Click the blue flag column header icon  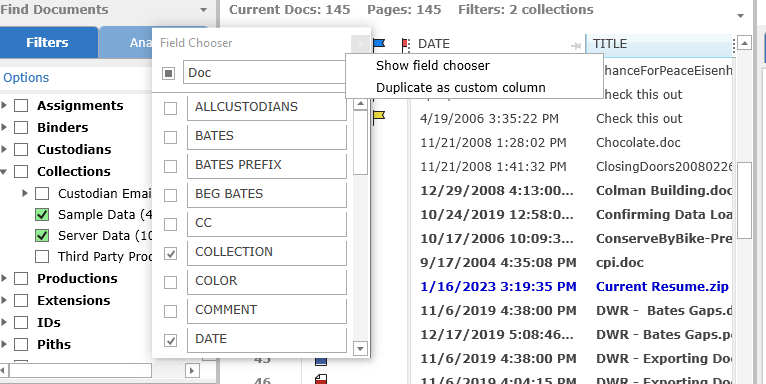379,44
